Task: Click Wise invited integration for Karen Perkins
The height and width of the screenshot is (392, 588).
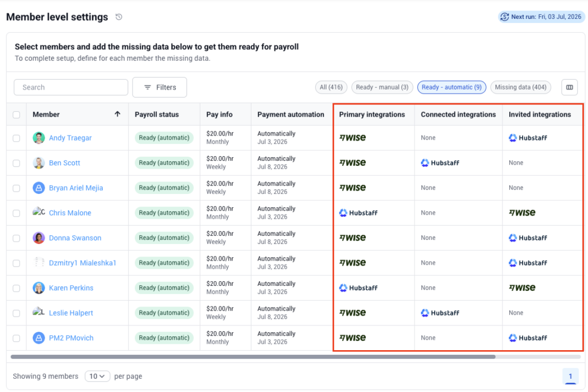Action: tap(522, 288)
